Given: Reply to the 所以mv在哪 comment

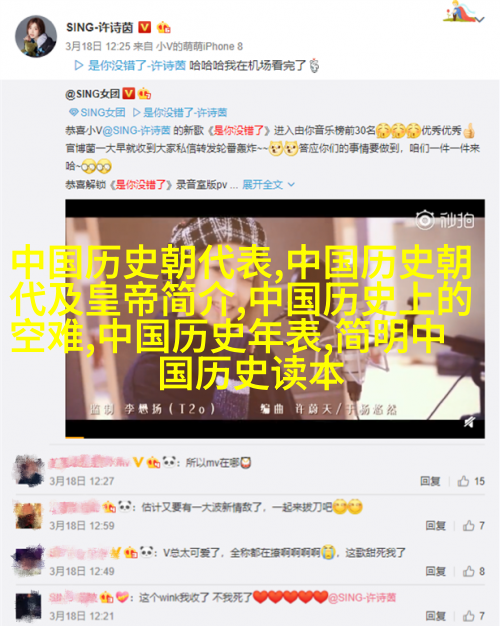Looking at the screenshot, I should [x=430, y=481].
